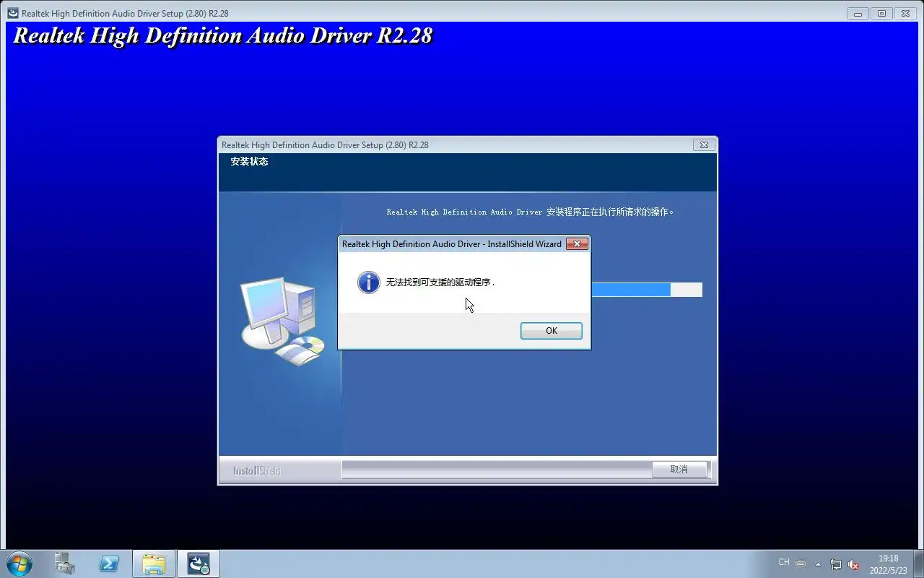The height and width of the screenshot is (578, 924).
Task: Click the InstallShield Wizard dialog title text
Action: 452,244
